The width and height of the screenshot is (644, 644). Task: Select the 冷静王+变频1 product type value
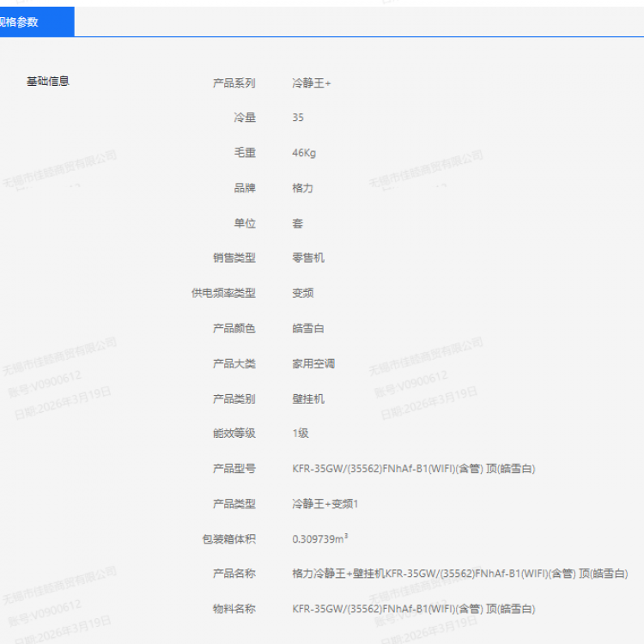[x=325, y=504]
